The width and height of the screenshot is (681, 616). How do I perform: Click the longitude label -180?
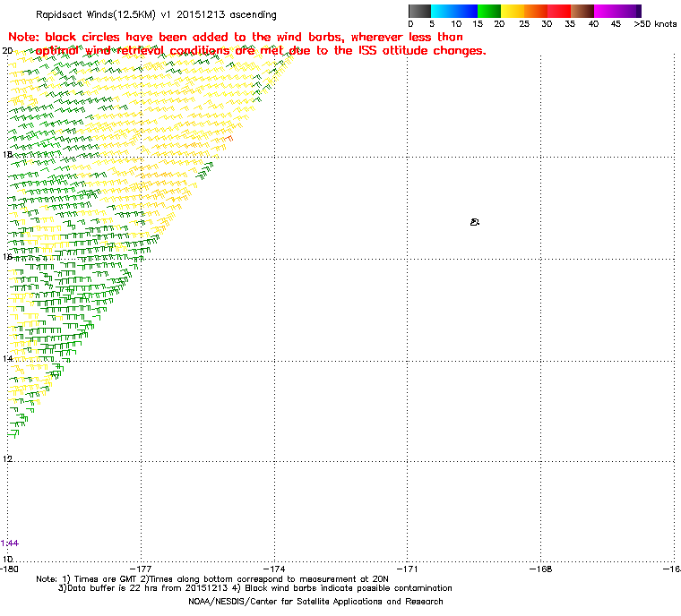10,569
